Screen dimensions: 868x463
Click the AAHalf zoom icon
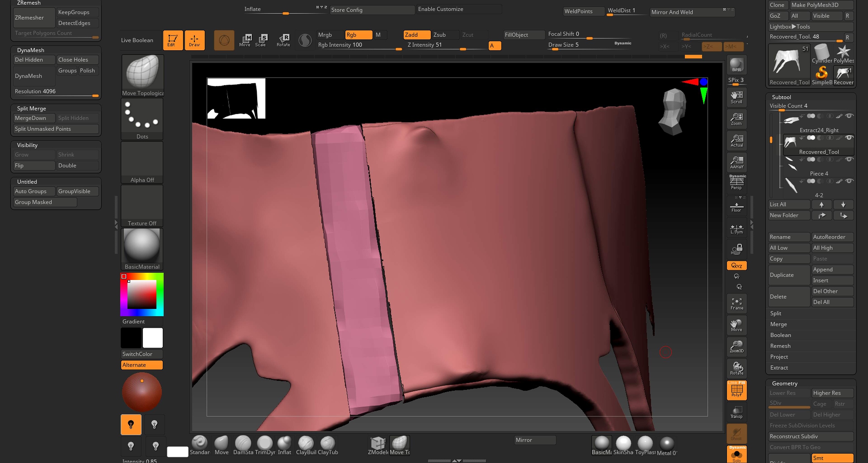click(736, 162)
